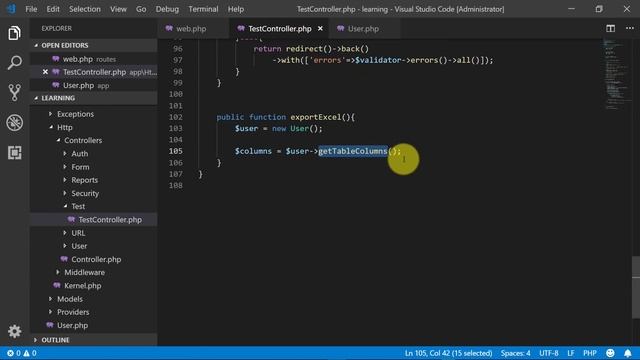Collapse the Open Editors section
The height and width of the screenshot is (360, 640).
(x=93, y=45)
